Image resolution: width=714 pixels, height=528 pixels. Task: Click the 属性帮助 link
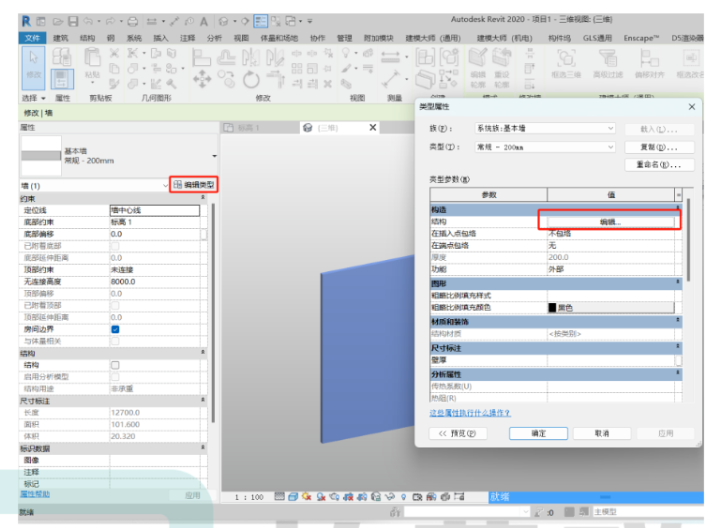(35, 494)
